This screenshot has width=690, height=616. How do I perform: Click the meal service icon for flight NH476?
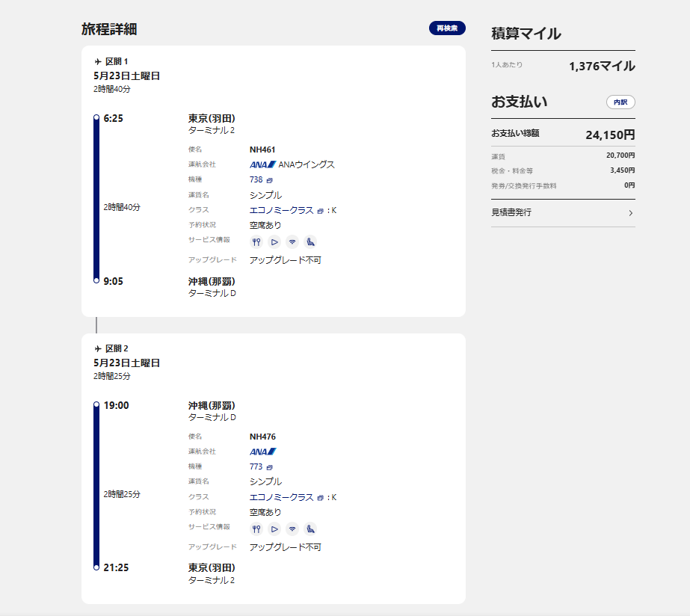pos(256,529)
